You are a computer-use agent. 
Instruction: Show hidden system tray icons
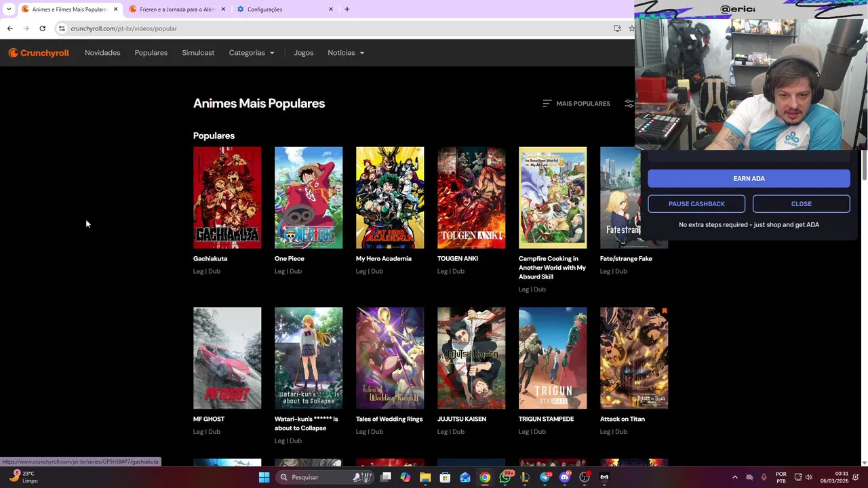point(735,477)
